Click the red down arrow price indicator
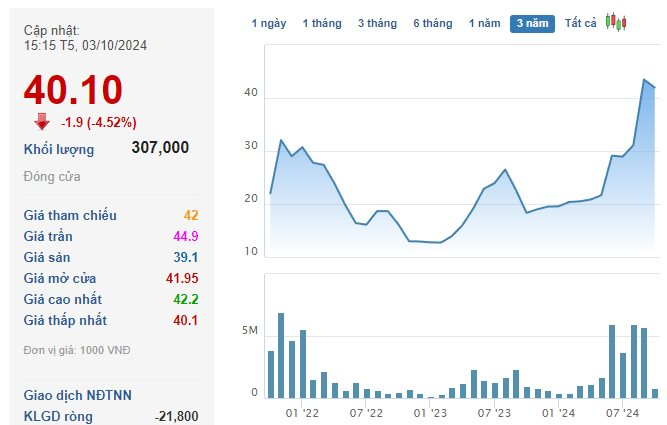667x425 pixels. [x=42, y=121]
